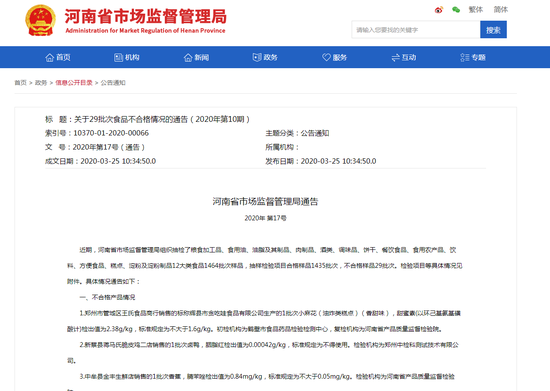Screen dimensions: 550x391
Task: Open the WeChat icon link
Action: pos(456,10)
